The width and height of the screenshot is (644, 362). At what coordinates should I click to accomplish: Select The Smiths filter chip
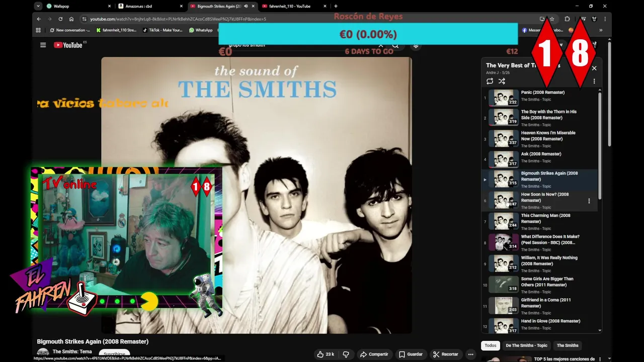click(x=568, y=345)
